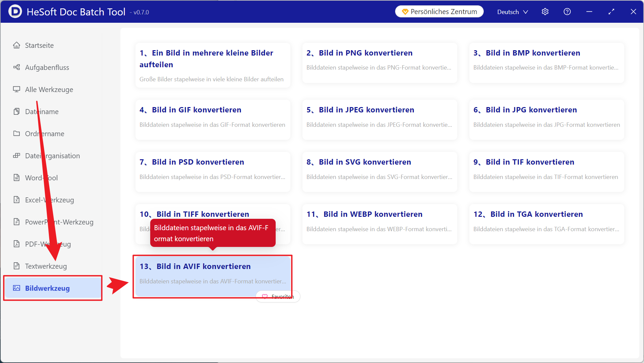Screen dimensions: 644x363
Task: Click the Textwerkzeug file icon
Action: point(16,266)
